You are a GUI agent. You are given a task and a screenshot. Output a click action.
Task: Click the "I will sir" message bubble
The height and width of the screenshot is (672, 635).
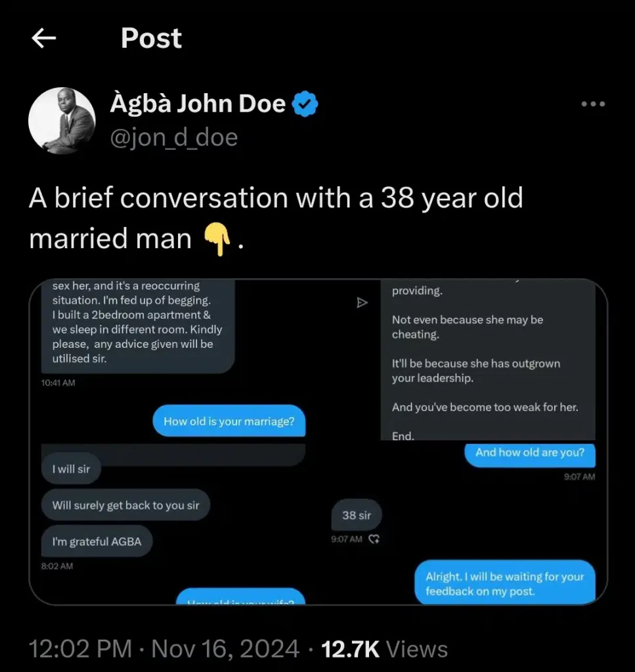71,470
